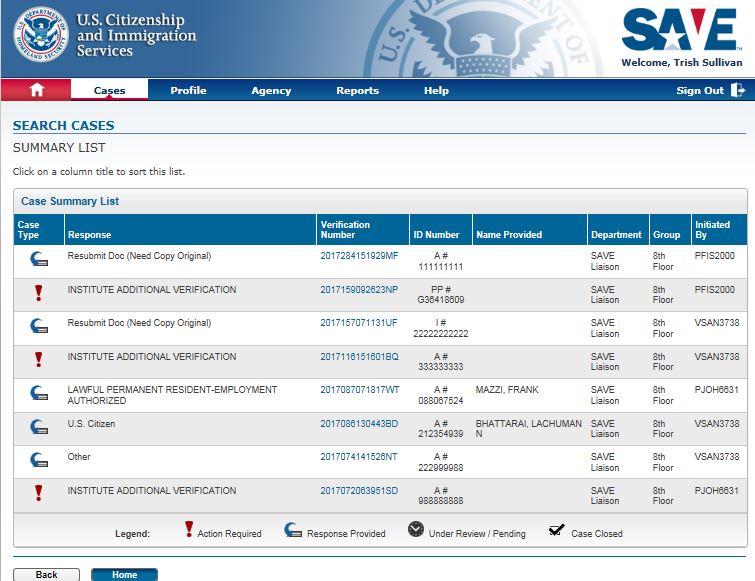Click the SAVE logo at top right

tap(681, 31)
